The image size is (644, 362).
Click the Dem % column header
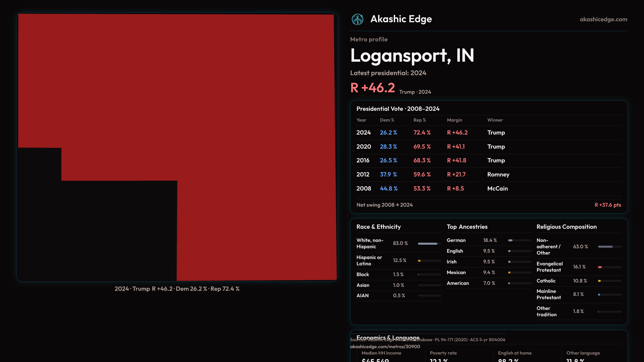coord(387,120)
